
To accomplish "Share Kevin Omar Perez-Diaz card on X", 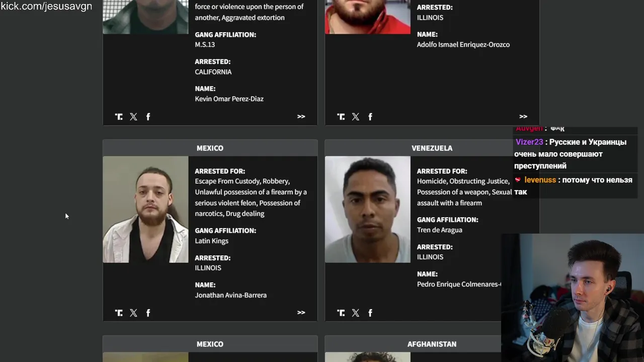I will 133,117.
